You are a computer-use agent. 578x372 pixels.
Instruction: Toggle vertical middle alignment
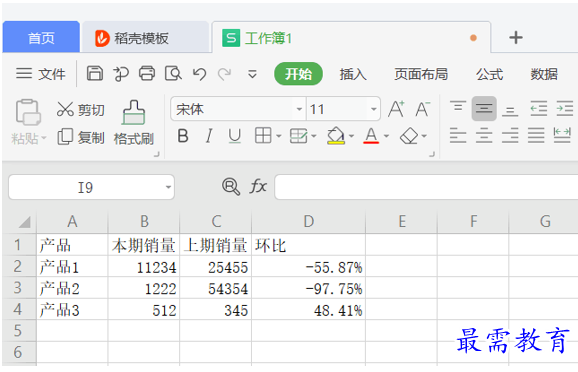point(484,108)
